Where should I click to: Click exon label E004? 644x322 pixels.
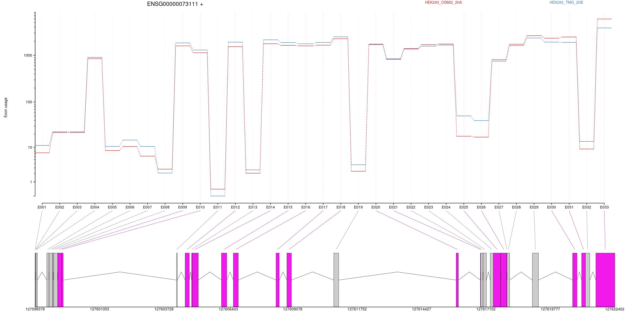coord(95,207)
